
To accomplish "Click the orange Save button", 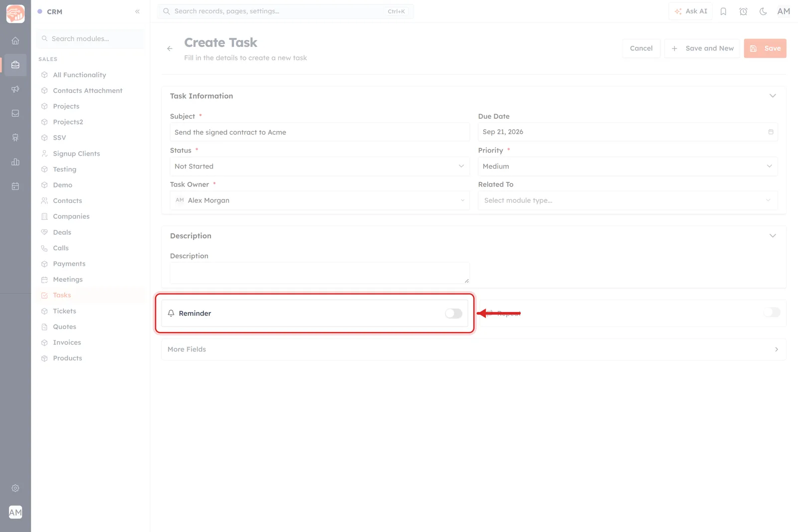I will coord(765,48).
